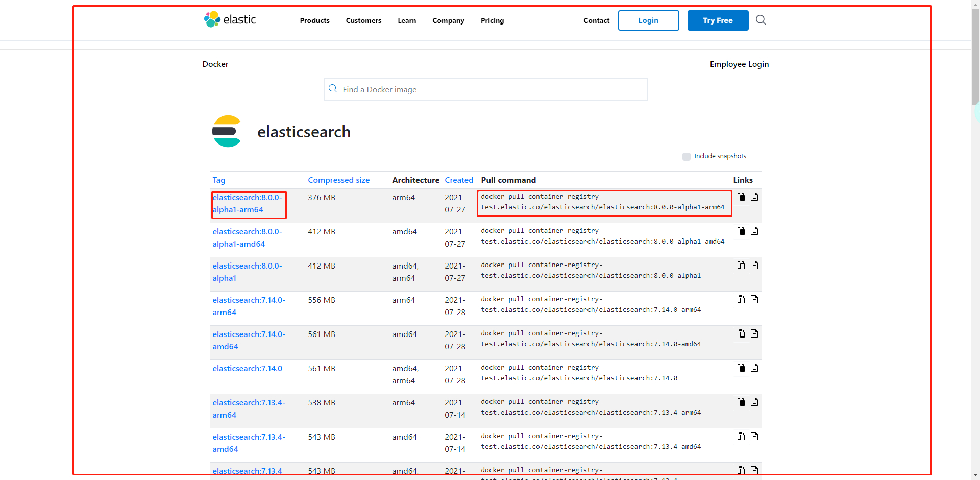Open the Learn menu
Viewport: 980px width, 480px height.
pyautogui.click(x=407, y=20)
